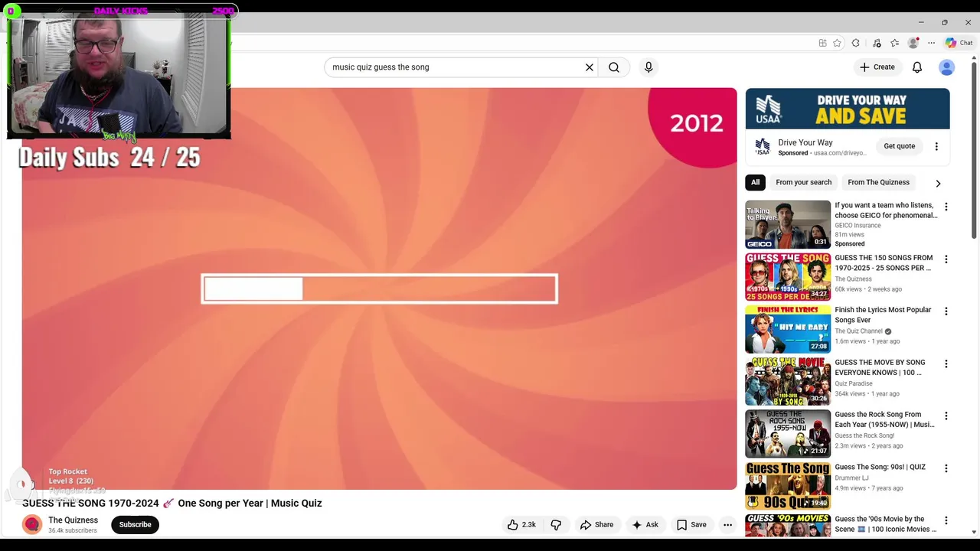Select the From your search chip
Viewport: 980px width, 551px height.
pos(803,182)
